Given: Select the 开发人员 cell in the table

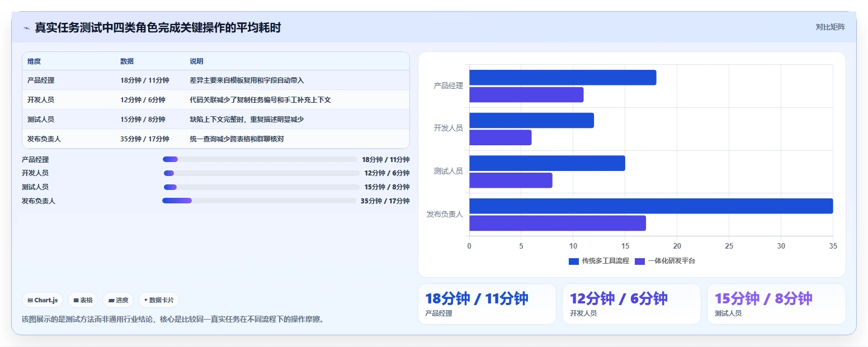Looking at the screenshot, I should (x=41, y=100).
